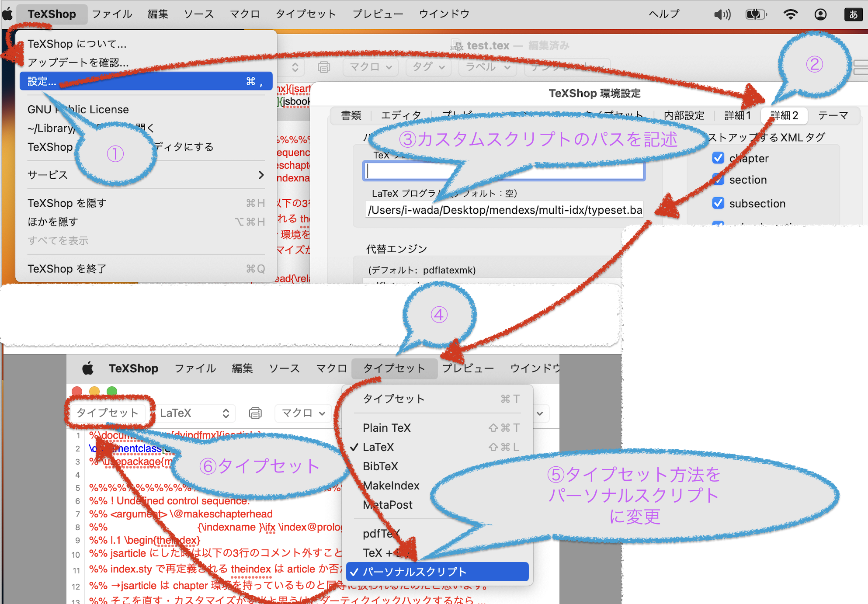Choose 設定... from TeXShop menu

pos(146,81)
